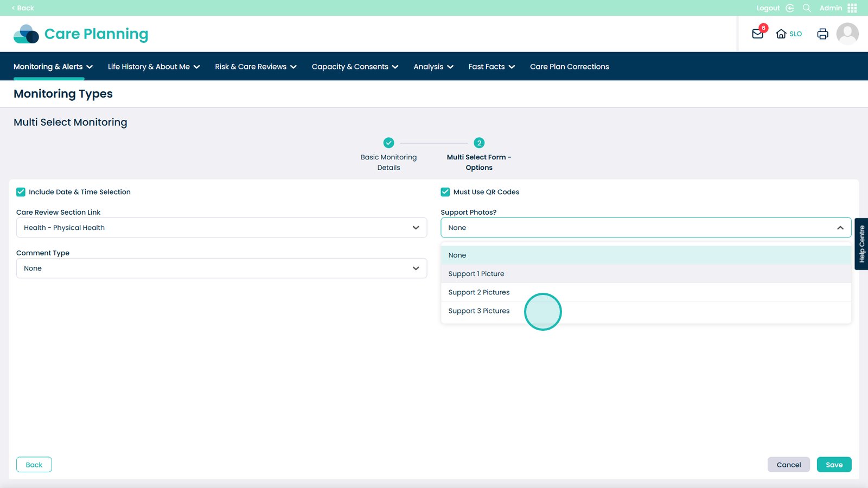Click the Cancel button
The image size is (868, 488).
788,465
